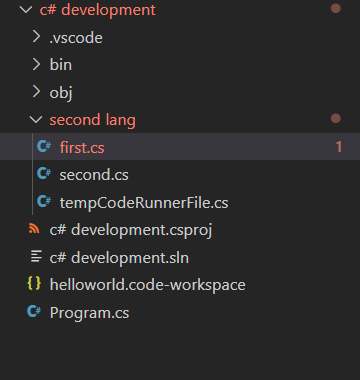360x380 pixels.
Task: Select the obj folder name
Action: [x=61, y=93]
